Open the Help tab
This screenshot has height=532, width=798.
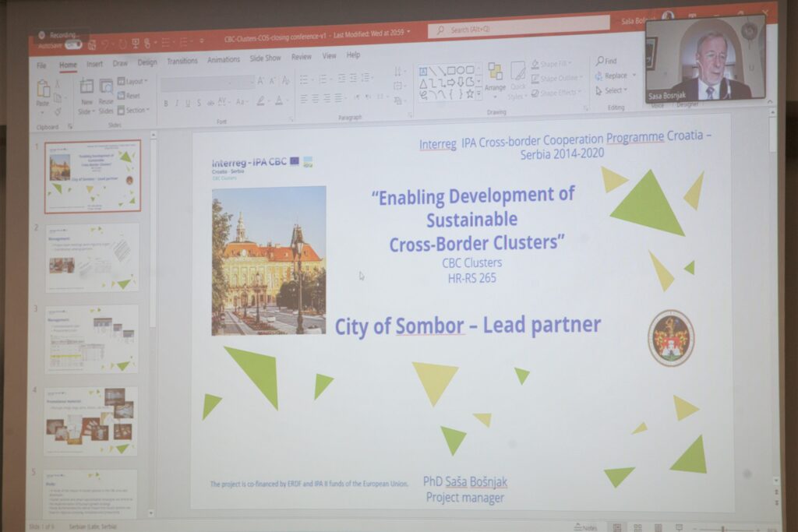coord(353,55)
